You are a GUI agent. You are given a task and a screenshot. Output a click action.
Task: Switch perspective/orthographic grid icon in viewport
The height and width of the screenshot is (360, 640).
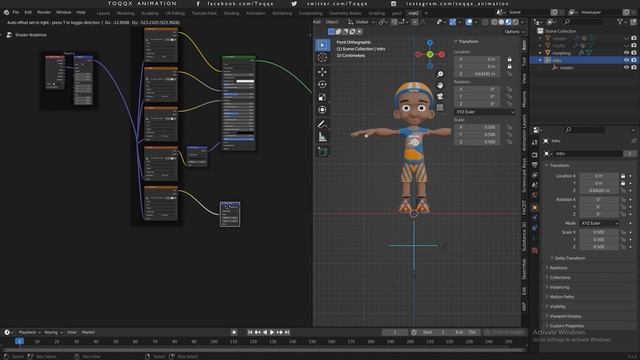point(440,107)
